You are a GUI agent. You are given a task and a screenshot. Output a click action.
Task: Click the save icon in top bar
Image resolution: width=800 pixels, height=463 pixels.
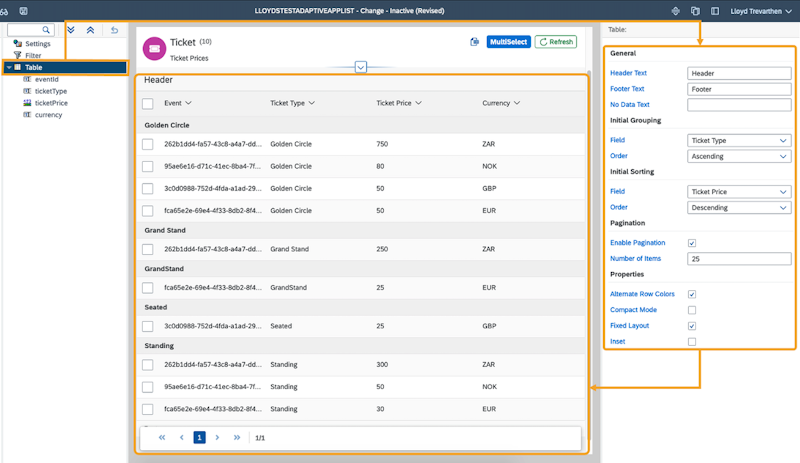23,11
